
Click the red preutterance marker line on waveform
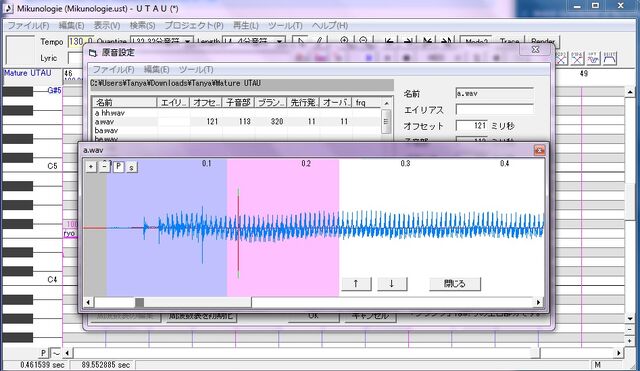click(238, 233)
